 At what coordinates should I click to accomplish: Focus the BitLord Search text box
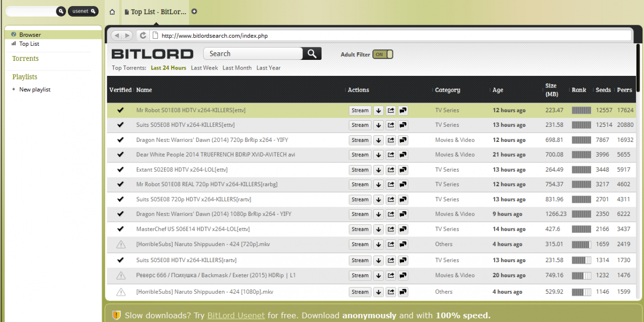[253, 54]
